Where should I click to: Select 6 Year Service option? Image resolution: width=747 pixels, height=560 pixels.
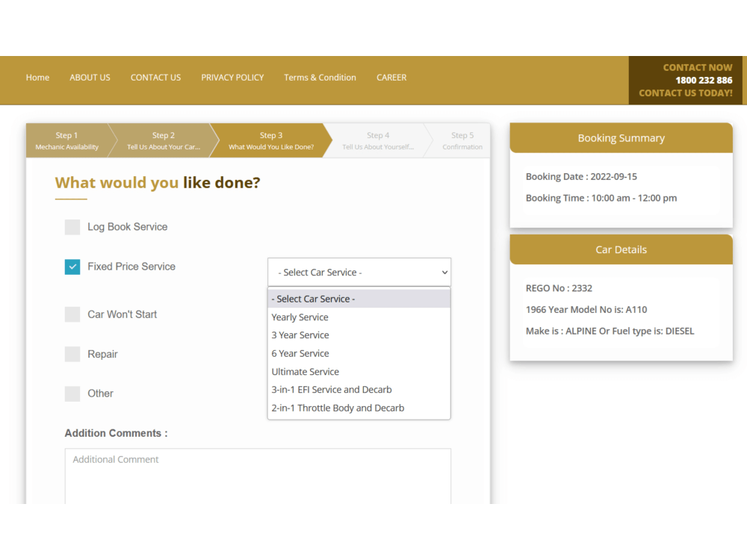359,353
